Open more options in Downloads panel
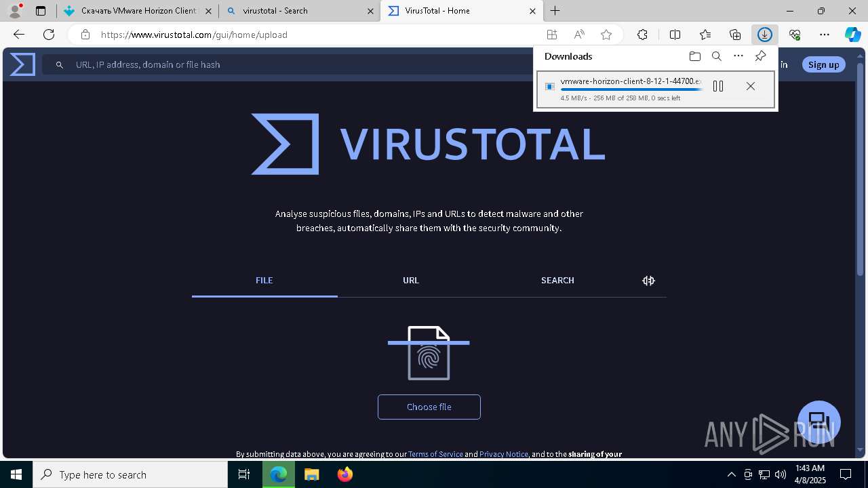868x488 pixels. coord(738,56)
